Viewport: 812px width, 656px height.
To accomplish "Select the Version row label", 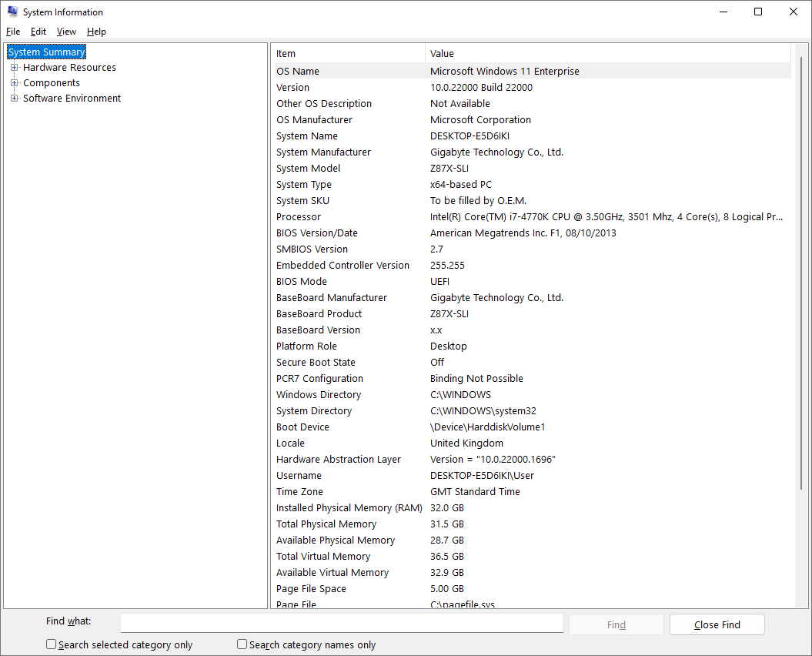I will coord(292,87).
